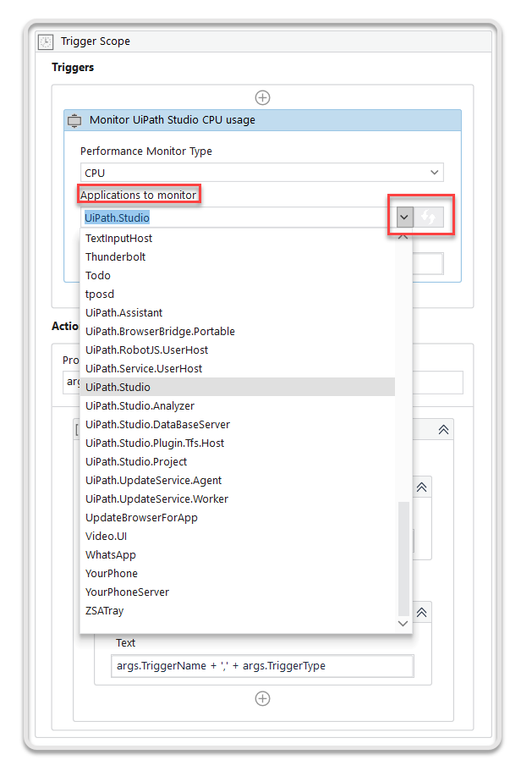Pick Video.UI from the list
Image resolution: width=532 pixels, height=771 pixels.
click(x=238, y=537)
